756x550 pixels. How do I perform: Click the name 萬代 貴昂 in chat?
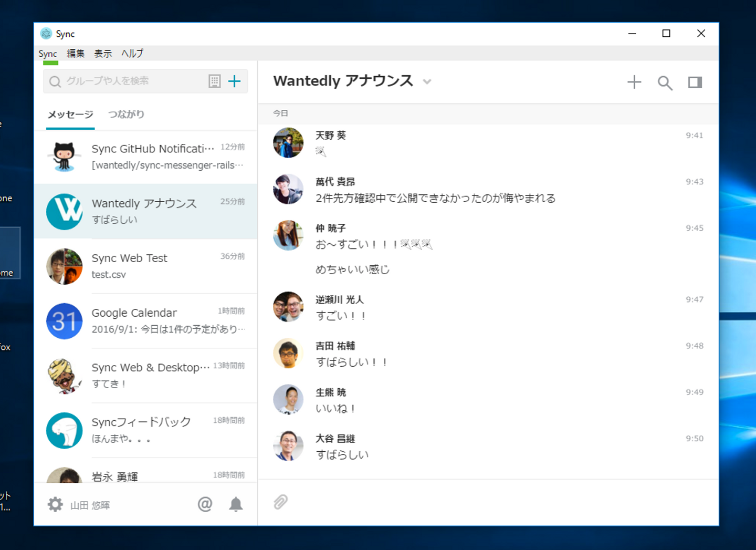coord(335,182)
